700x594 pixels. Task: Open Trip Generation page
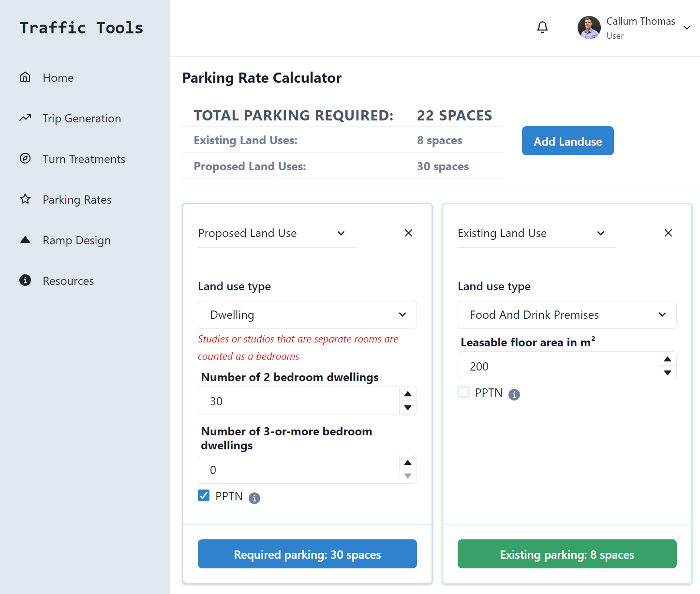tap(82, 119)
